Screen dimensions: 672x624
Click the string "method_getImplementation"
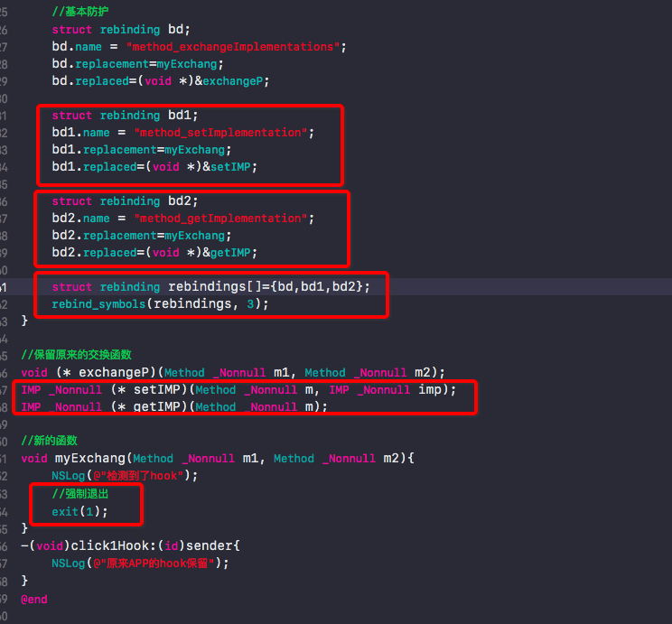pos(220,219)
